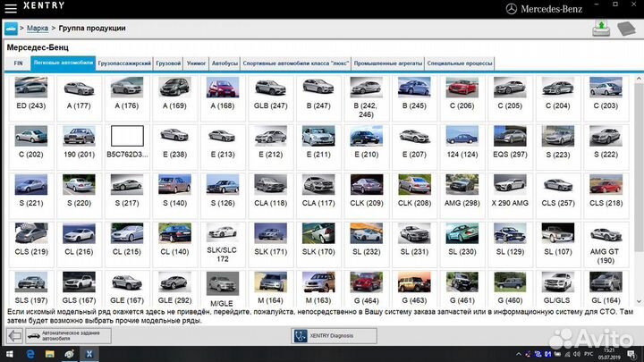Click the car home icon in breadcrumb
The image size is (644, 362).
point(11,29)
